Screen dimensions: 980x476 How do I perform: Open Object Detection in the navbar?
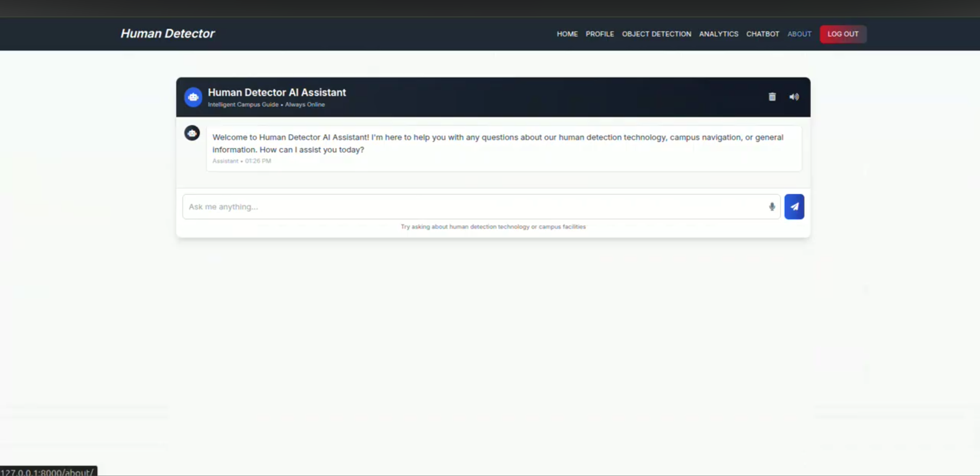point(656,34)
